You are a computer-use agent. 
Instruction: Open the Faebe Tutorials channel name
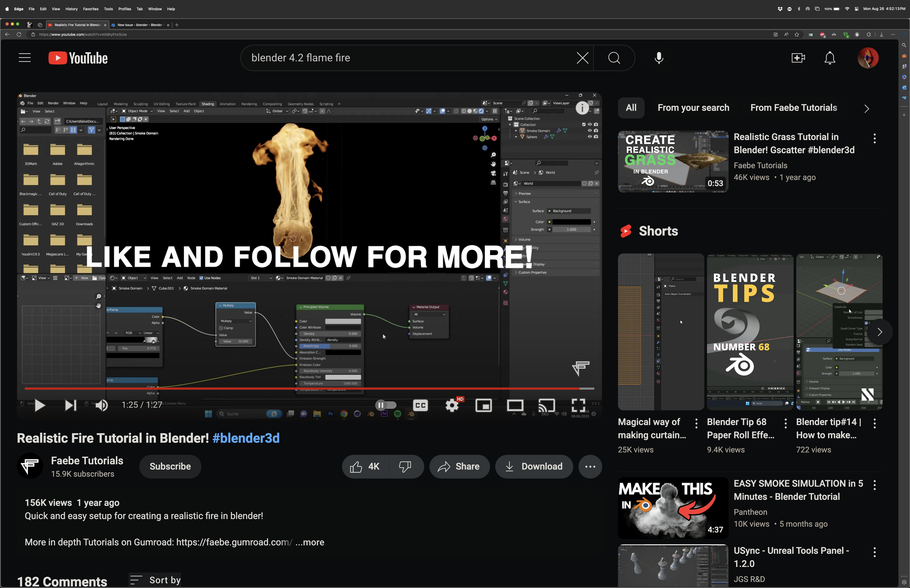click(x=87, y=460)
